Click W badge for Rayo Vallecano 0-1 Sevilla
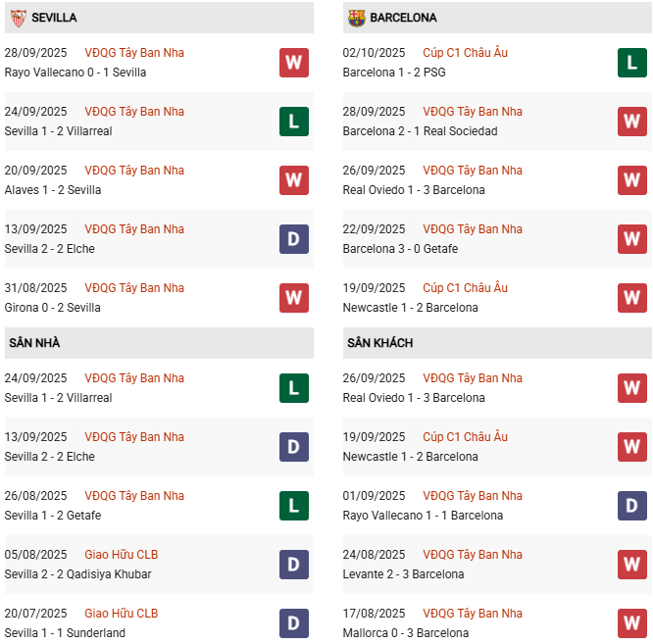This screenshot has height=644, width=653. click(293, 63)
